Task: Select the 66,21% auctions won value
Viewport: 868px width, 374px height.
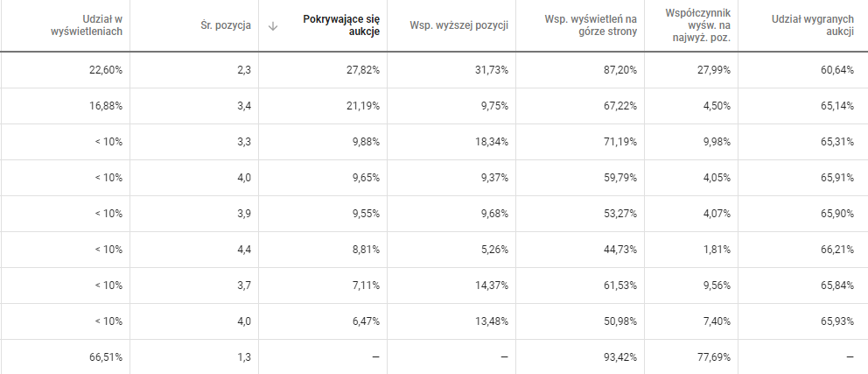Action: click(837, 250)
